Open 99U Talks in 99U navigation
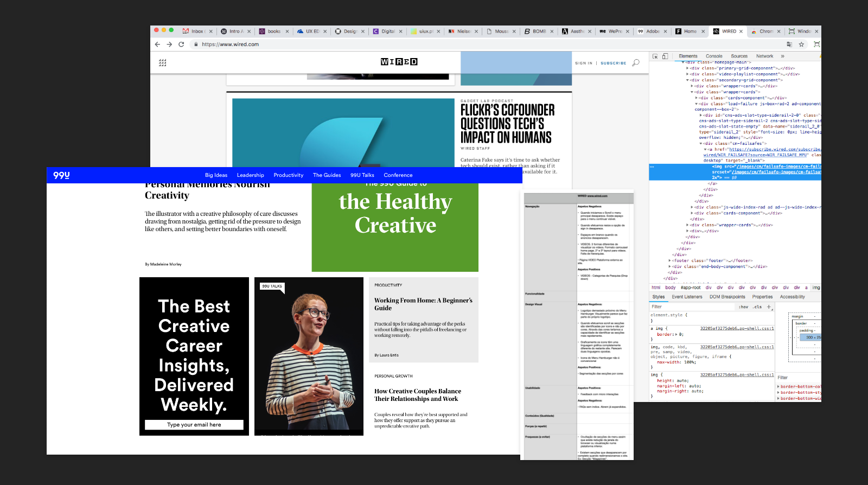 [362, 175]
